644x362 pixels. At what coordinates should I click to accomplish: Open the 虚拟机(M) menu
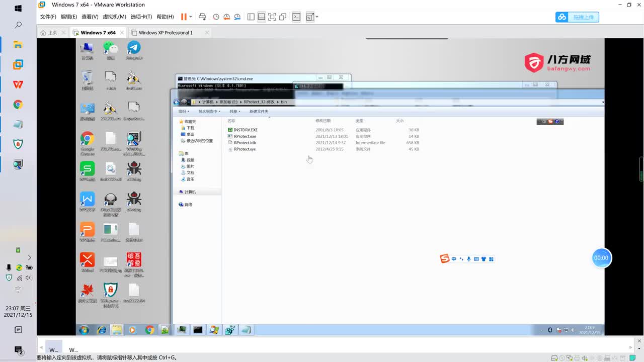pos(115,17)
